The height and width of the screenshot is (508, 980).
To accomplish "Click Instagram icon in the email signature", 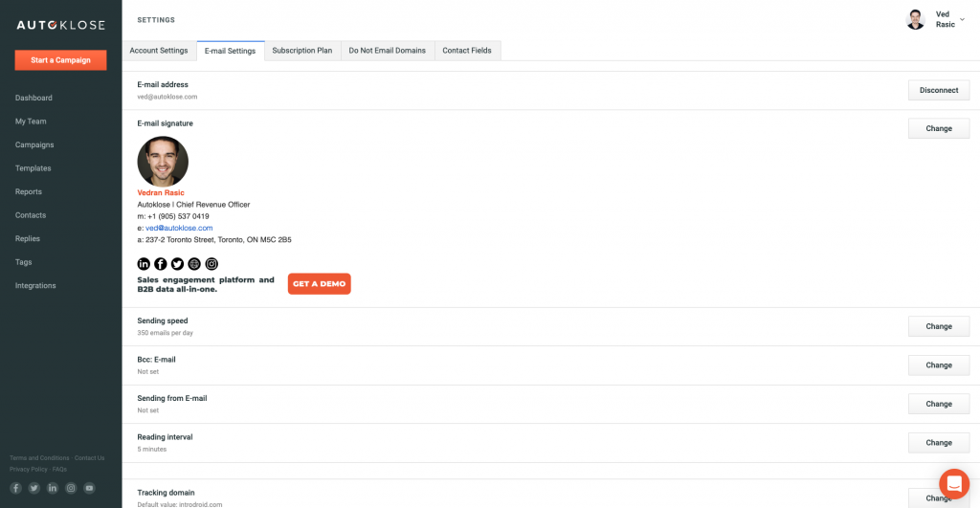I will (212, 264).
